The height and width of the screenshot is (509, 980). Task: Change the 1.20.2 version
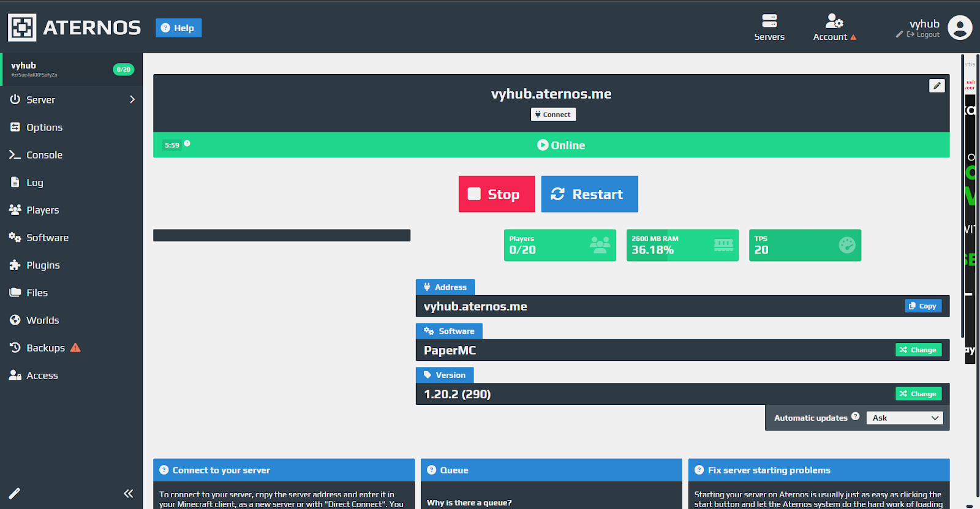(918, 393)
